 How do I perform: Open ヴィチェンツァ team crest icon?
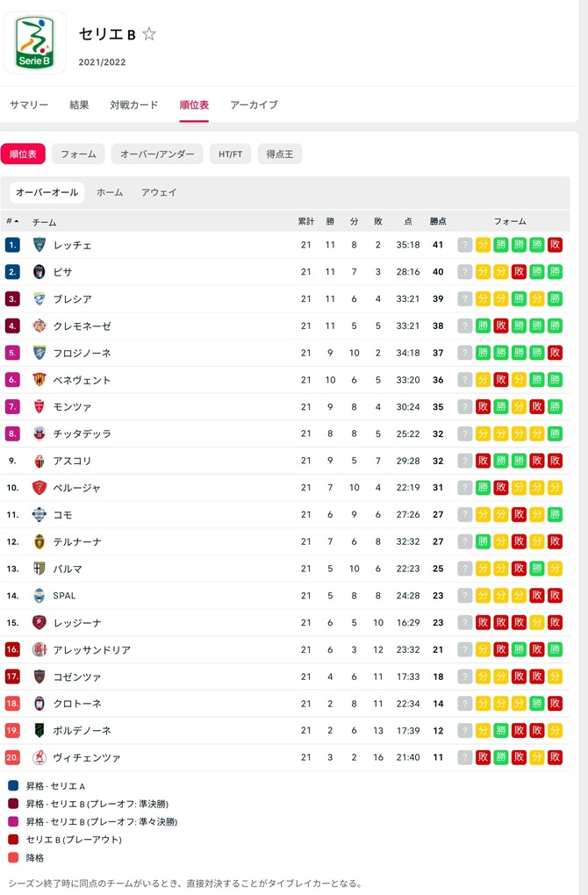(x=39, y=757)
